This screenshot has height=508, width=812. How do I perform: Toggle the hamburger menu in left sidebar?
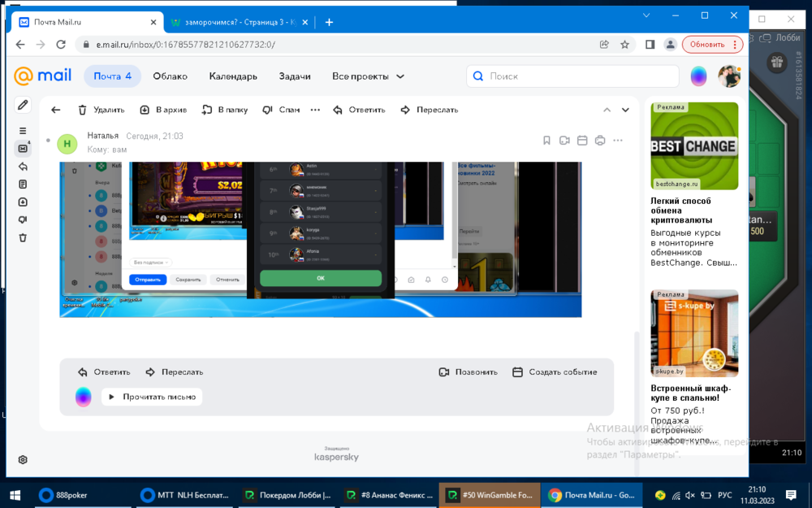(x=23, y=131)
